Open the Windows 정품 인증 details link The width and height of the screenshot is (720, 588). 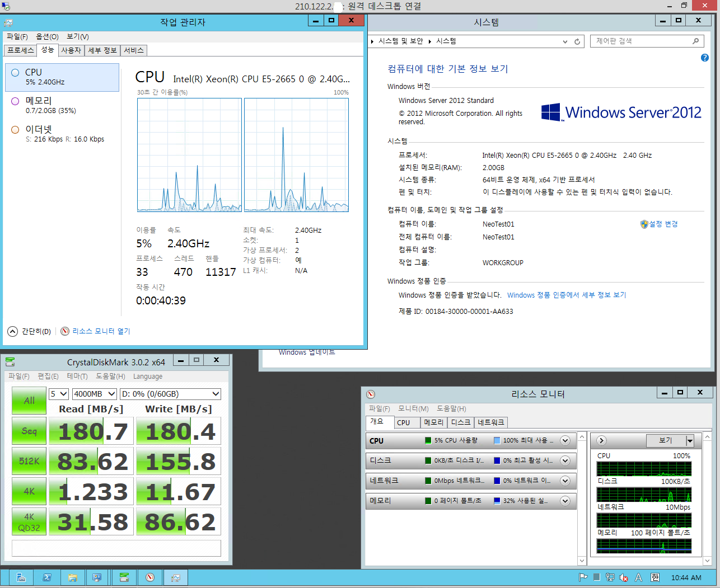pyautogui.click(x=567, y=295)
